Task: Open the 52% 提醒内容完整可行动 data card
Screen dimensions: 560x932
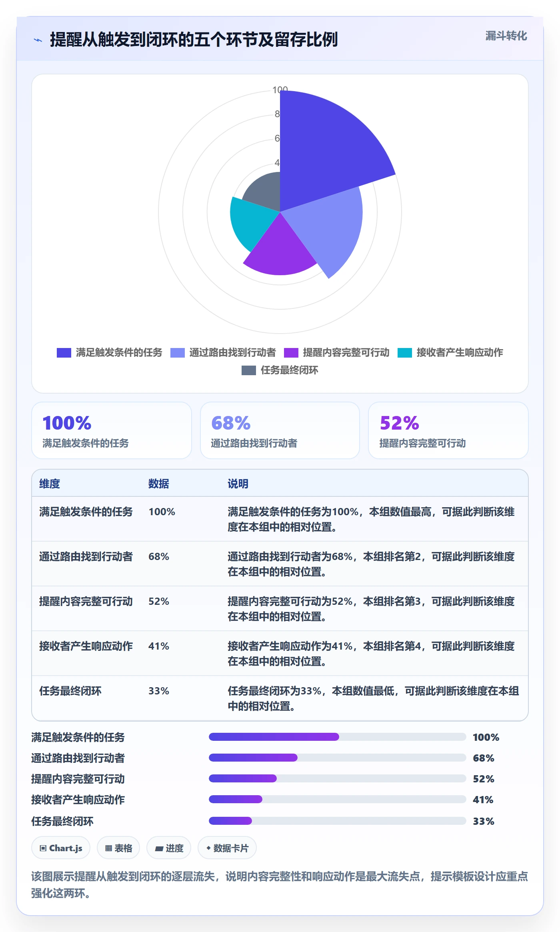Action: pos(448,430)
